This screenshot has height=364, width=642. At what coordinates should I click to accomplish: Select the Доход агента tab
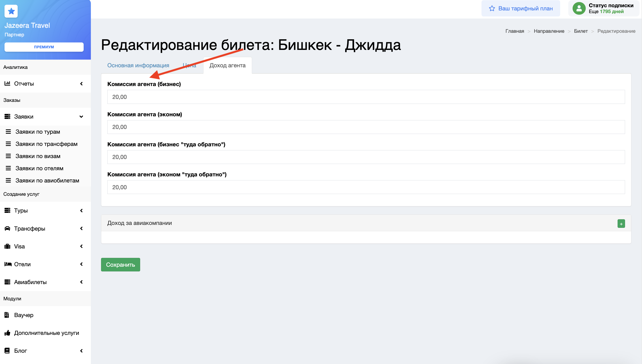227,65
